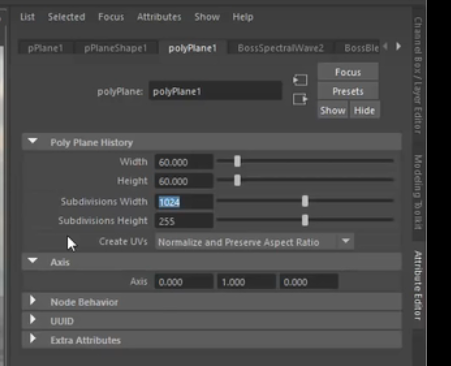Click the output connection arrow icon
This screenshot has height=366, width=451.
300,99
